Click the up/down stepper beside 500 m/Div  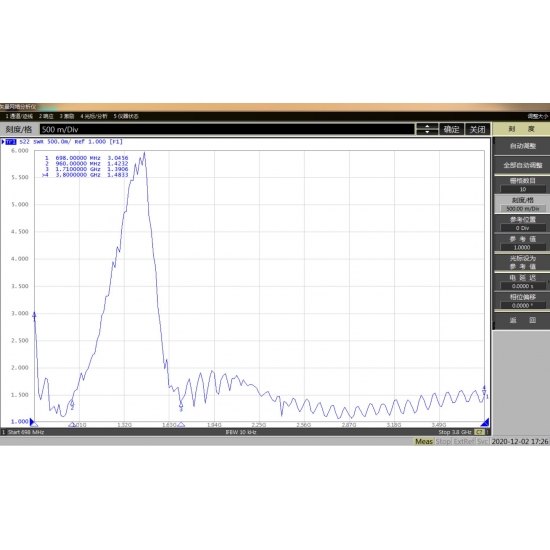[427, 129]
